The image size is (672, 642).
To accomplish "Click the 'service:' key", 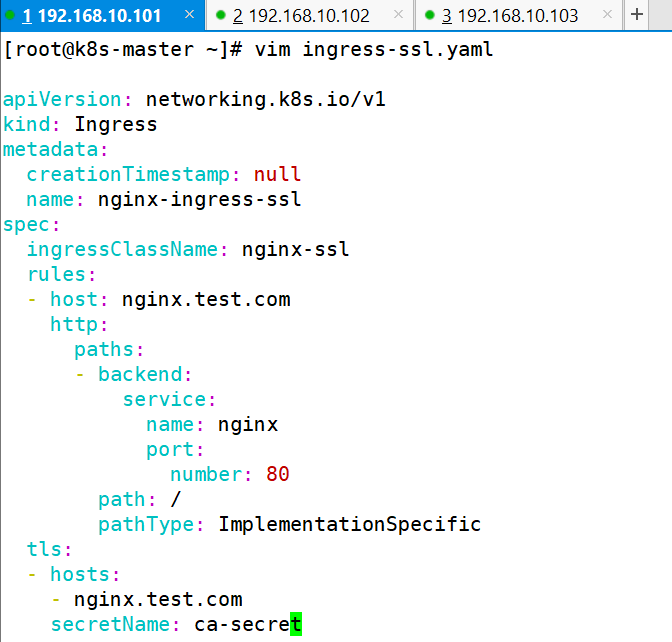I will point(169,399).
